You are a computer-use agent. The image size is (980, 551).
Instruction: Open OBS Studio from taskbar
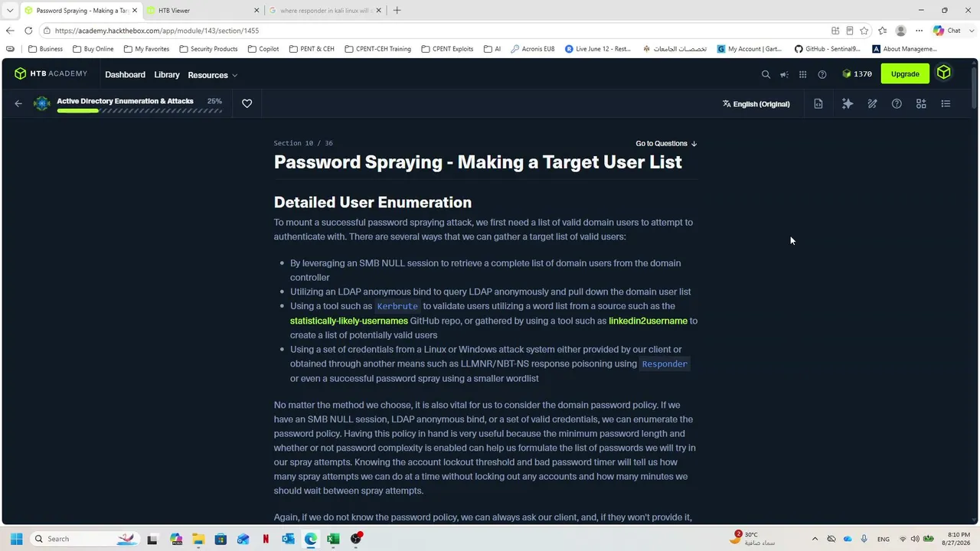point(356,539)
